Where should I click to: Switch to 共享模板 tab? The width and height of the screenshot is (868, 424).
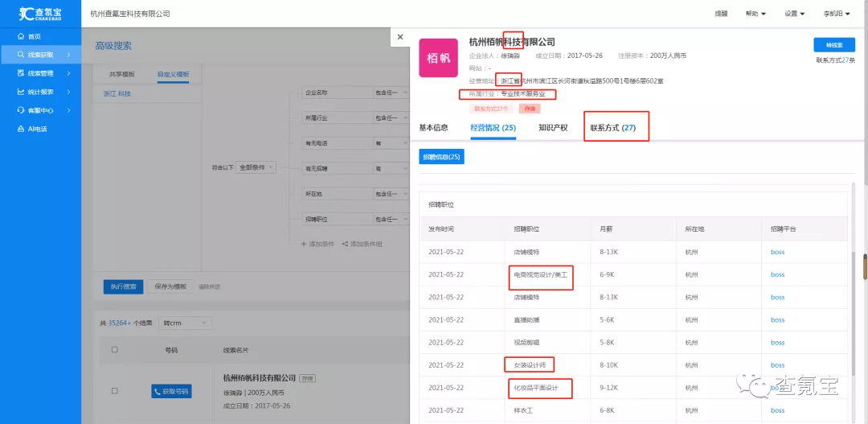click(122, 74)
